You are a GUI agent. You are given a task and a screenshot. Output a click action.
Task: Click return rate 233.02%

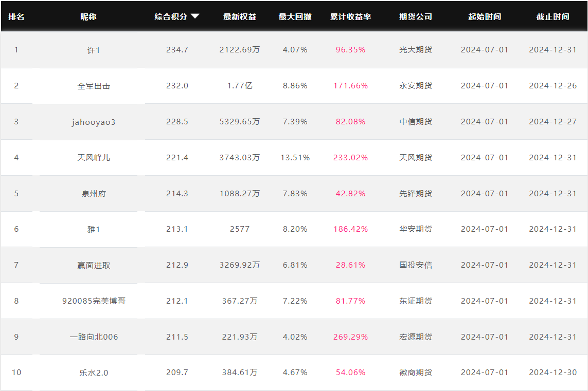point(351,158)
